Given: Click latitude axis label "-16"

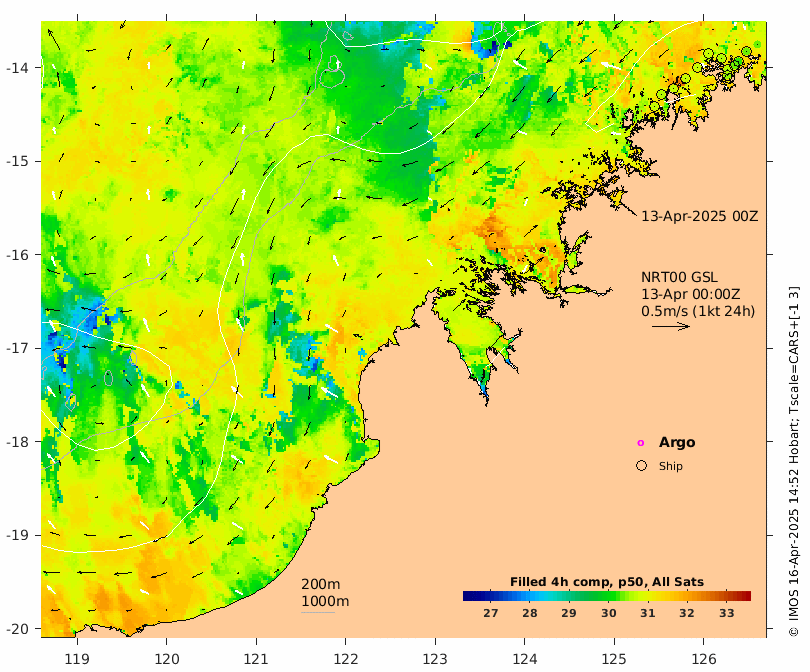Looking at the screenshot, I should (x=18, y=255).
